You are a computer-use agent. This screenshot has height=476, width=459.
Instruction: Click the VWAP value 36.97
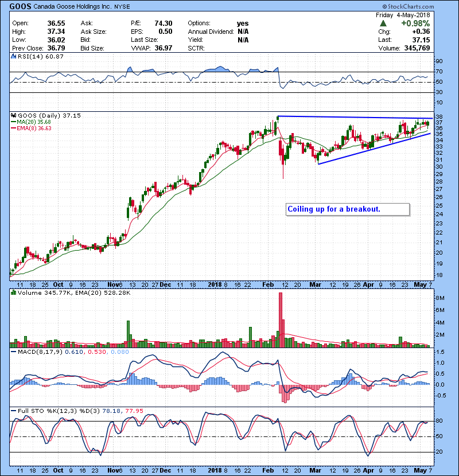click(164, 48)
